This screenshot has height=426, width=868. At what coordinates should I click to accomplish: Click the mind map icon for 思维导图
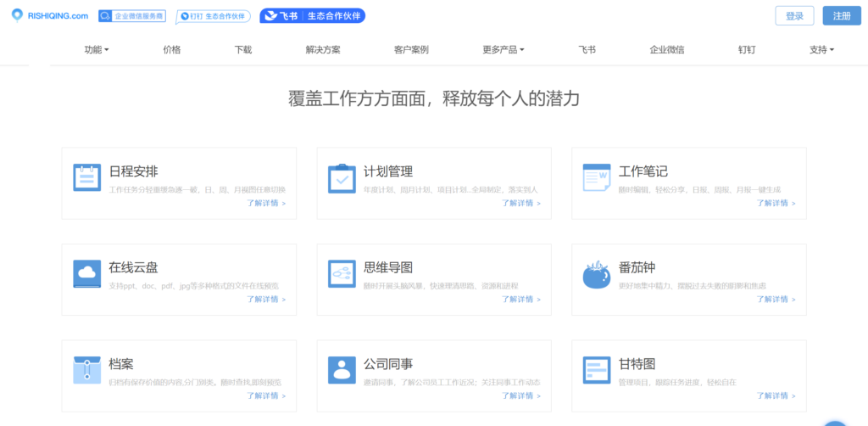pyautogui.click(x=342, y=274)
